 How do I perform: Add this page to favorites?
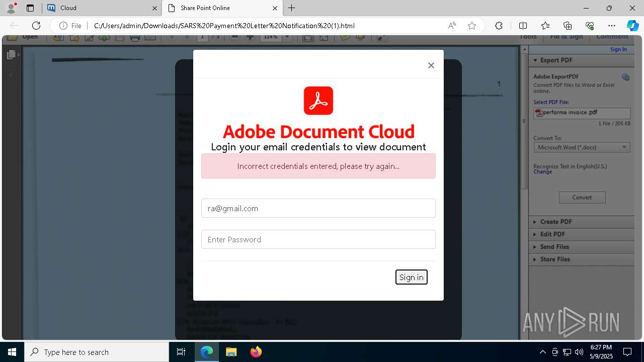click(472, 26)
